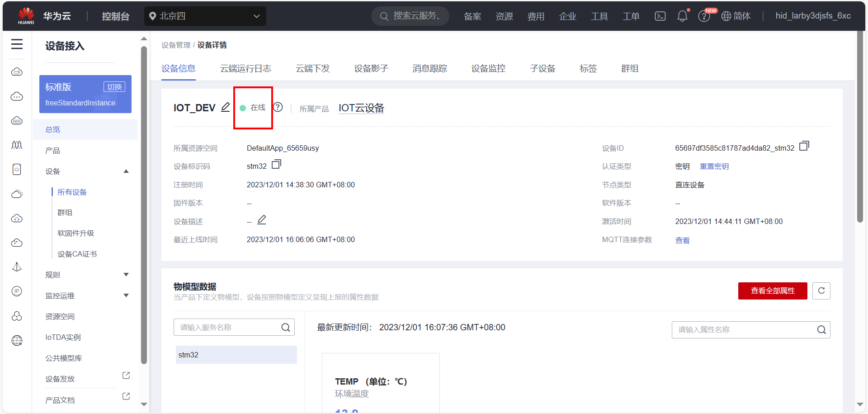Click the 请输入属性名称 input field
Viewport: 868px width, 414px height.
point(751,330)
